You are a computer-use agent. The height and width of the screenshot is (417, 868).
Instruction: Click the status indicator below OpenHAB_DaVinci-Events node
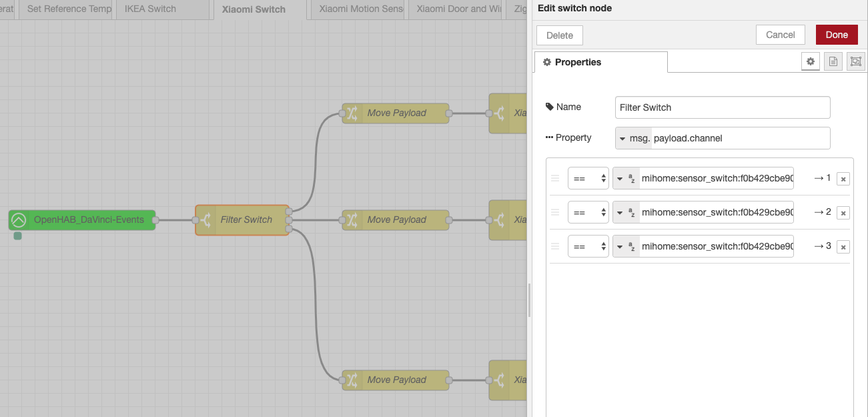(17, 236)
